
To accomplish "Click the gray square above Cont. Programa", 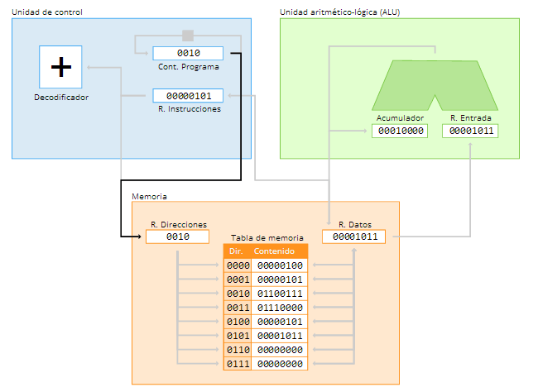I will 188,36.
